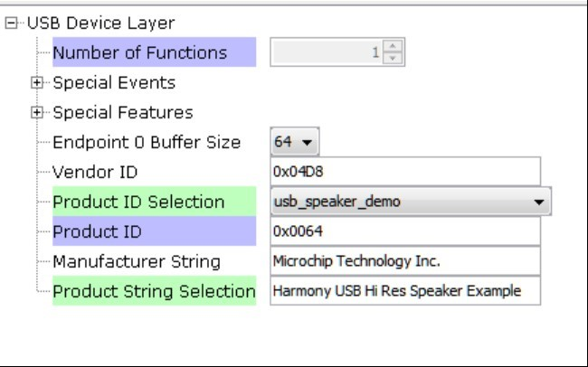Select the Special Features tree item
Viewport: 588px width, 367px height.
pos(123,112)
